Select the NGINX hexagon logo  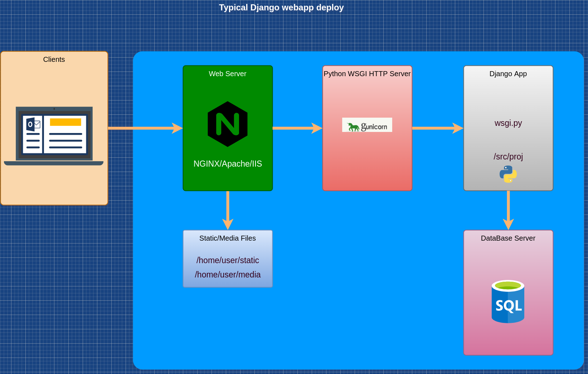[x=228, y=124]
